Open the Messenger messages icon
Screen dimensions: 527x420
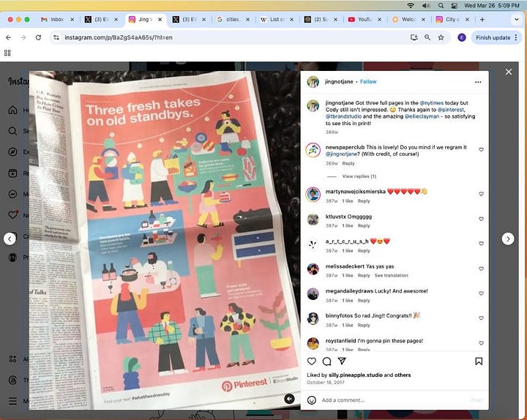point(12,194)
